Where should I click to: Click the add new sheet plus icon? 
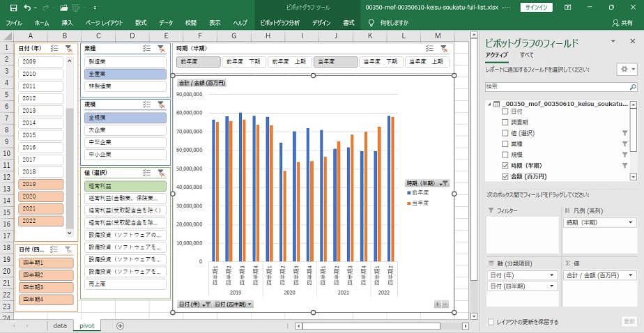(x=120, y=325)
